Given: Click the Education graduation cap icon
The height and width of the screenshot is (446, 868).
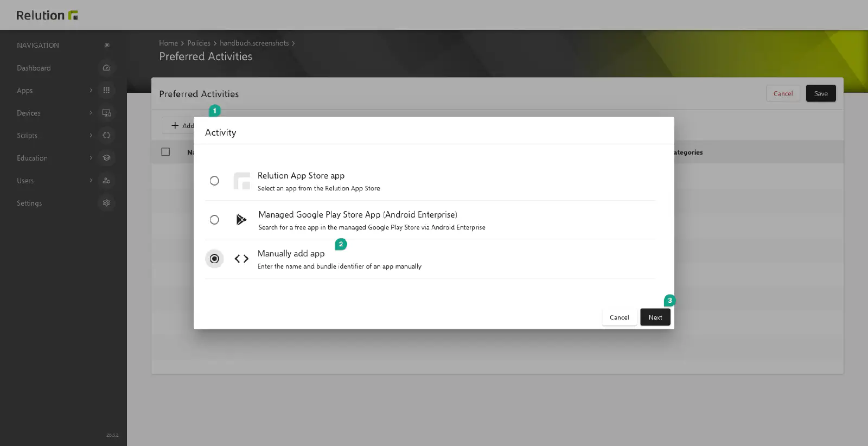Looking at the screenshot, I should 106,158.
